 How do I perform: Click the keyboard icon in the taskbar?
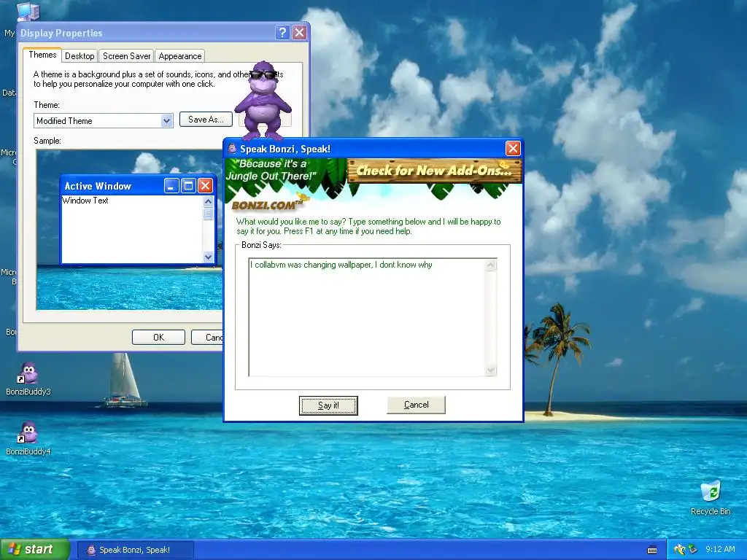click(x=652, y=550)
